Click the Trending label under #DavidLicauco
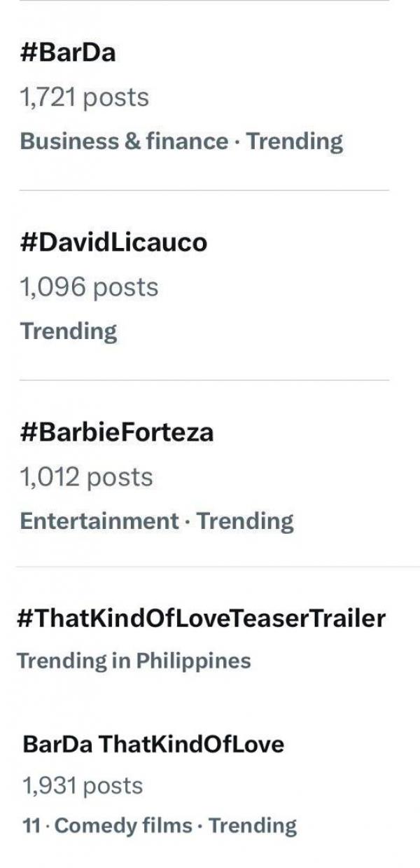420x868 pixels. tap(69, 331)
